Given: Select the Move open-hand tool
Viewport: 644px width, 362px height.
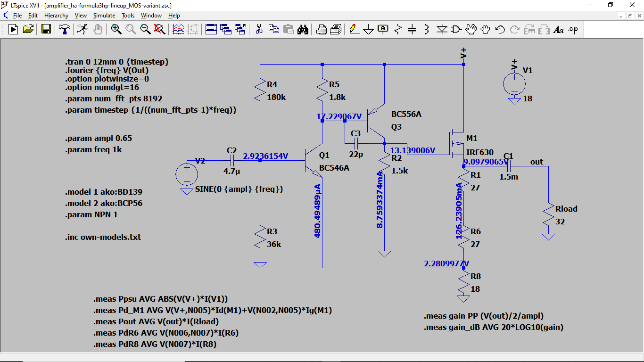Looking at the screenshot, I should click(471, 29).
